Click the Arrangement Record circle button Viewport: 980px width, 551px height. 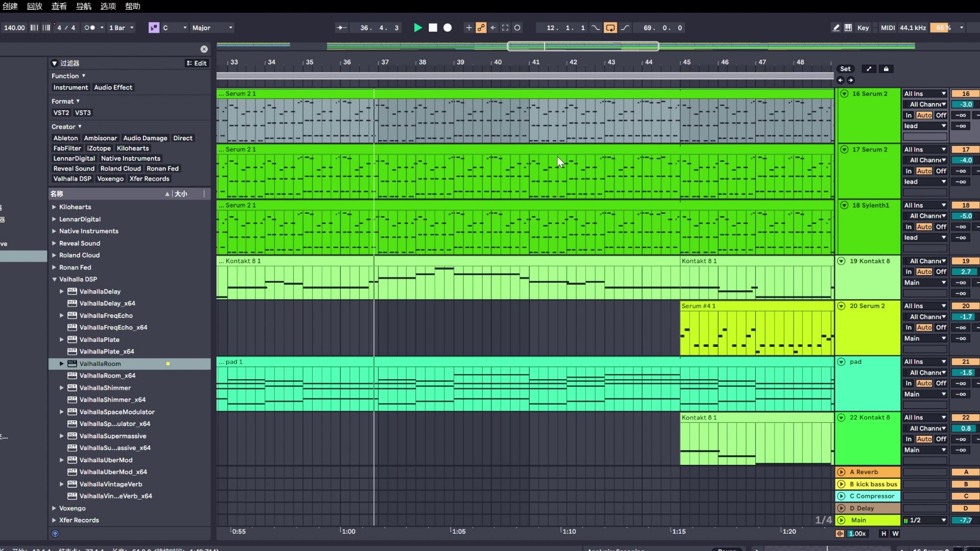tap(448, 28)
